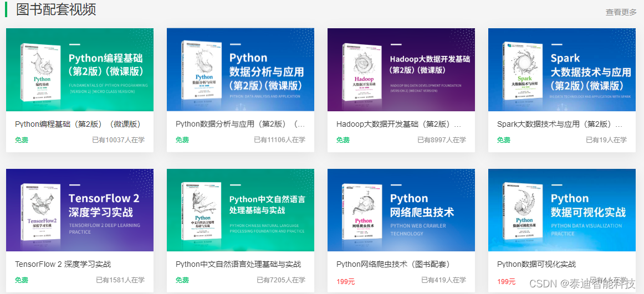This screenshot has height=294, width=644.
Task: Click 已有19人在学 learner count
Action: pyautogui.click(x=606, y=140)
